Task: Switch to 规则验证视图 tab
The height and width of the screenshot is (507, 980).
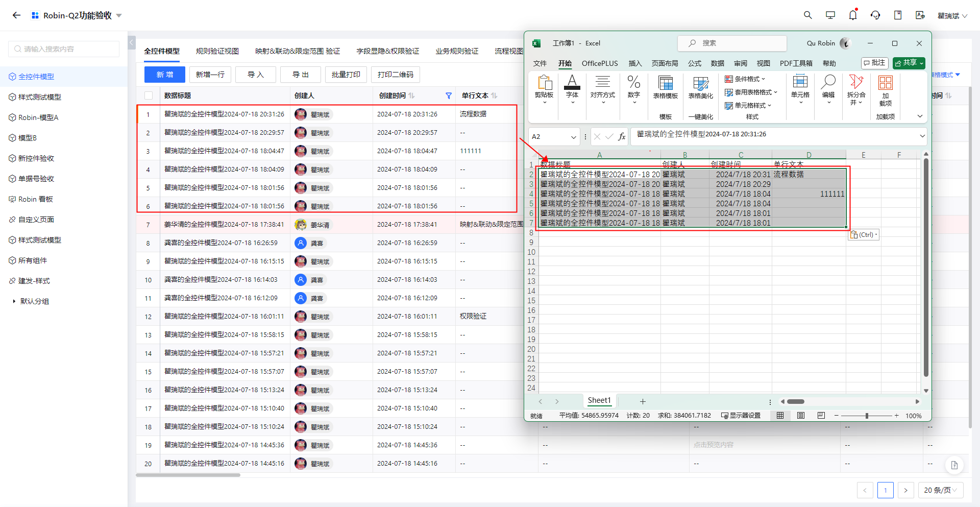Action: [217, 51]
